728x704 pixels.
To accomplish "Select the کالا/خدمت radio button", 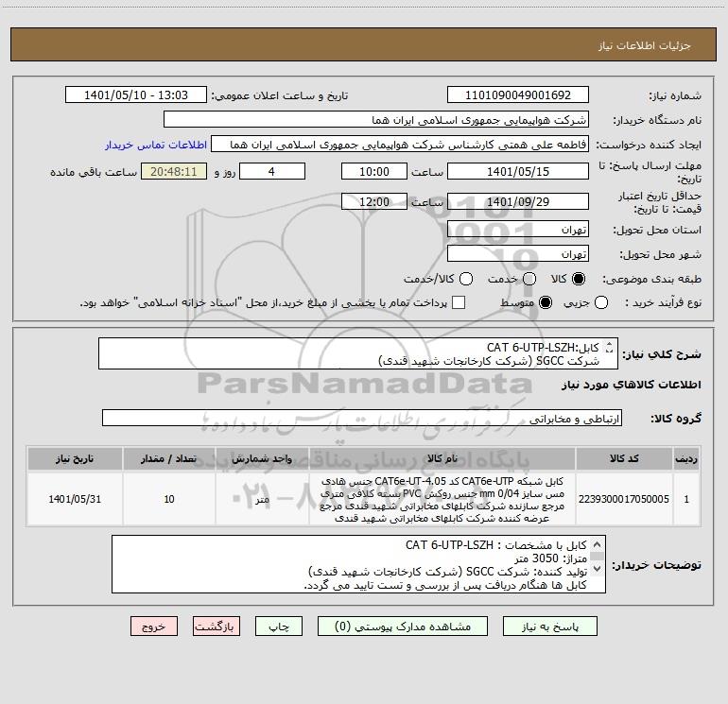I will point(466,279).
